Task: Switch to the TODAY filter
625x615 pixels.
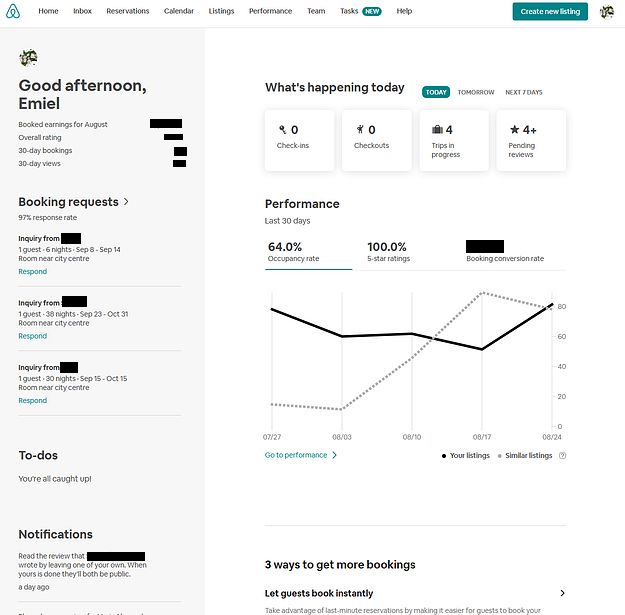Action: 436,92
